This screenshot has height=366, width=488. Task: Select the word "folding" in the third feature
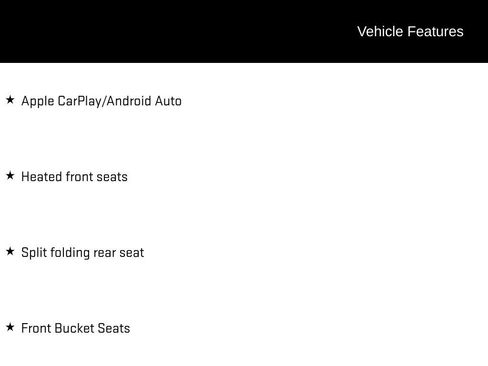pyautogui.click(x=70, y=253)
